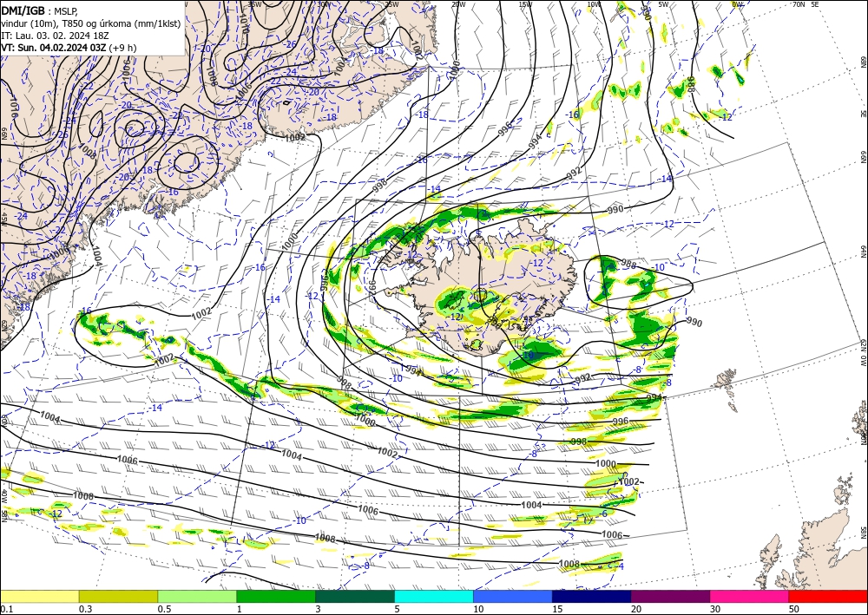Click the '10W' longitude label at top

pyautogui.click(x=594, y=4)
